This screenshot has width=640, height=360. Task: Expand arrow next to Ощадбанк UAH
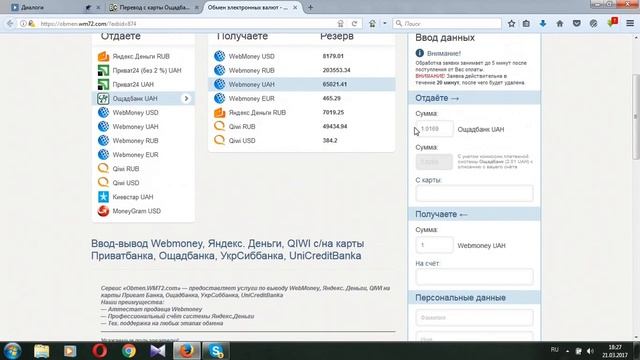tap(186, 98)
